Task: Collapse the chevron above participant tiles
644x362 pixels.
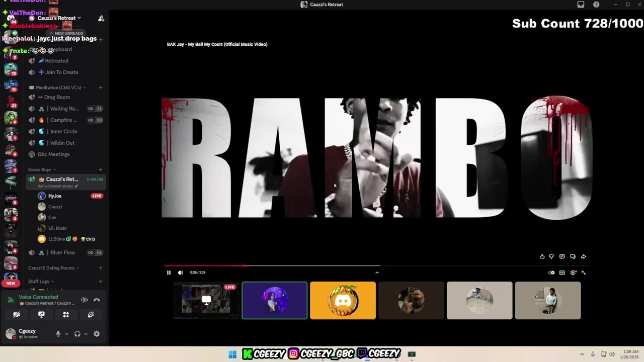Action: (x=377, y=273)
